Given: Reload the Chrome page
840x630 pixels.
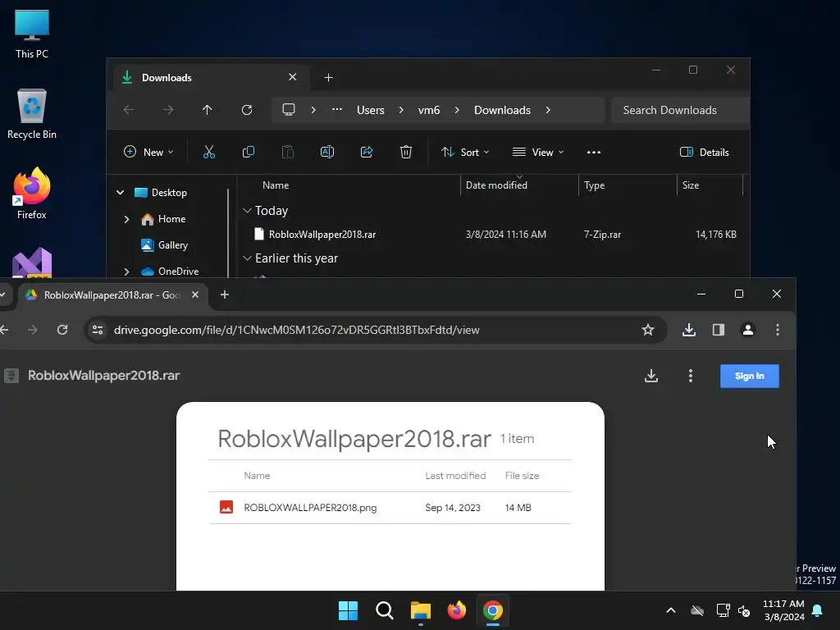Looking at the screenshot, I should [62, 330].
